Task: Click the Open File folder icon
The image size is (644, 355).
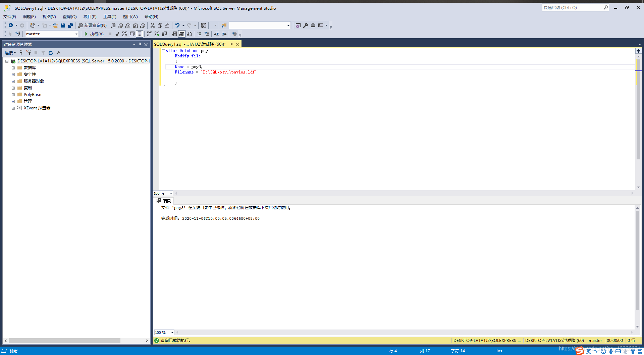Action: [x=56, y=25]
